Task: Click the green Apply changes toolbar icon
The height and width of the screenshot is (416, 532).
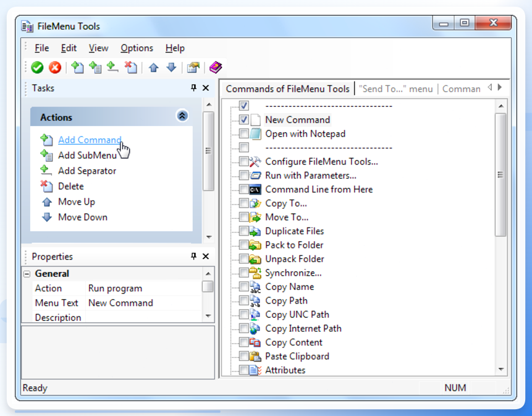Action: (x=37, y=67)
